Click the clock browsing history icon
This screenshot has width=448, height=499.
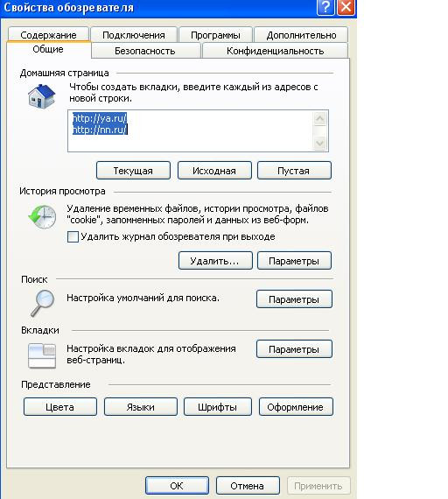point(42,217)
